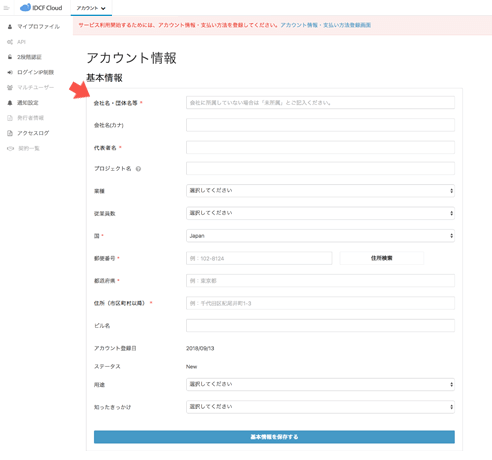492x460 pixels.
Task: Click the アカウント情報 page heading
Action: [131, 58]
